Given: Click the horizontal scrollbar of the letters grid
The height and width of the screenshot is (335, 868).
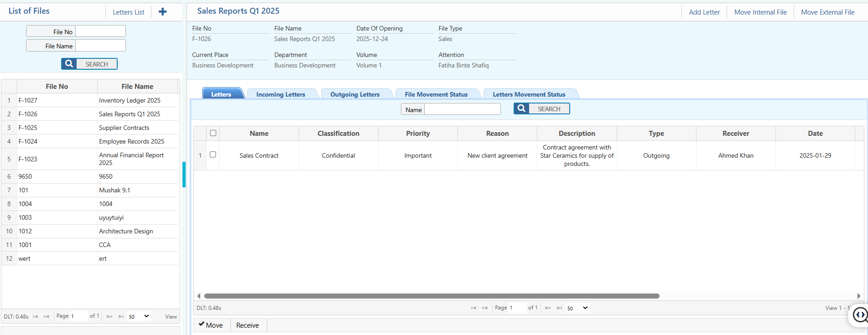Looking at the screenshot, I should pyautogui.click(x=431, y=296).
